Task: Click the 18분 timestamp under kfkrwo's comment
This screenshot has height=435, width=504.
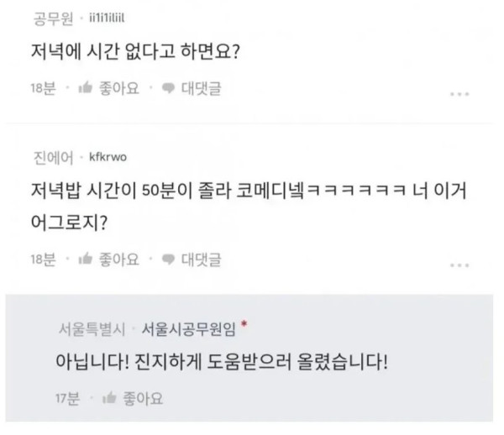Action: 42,259
